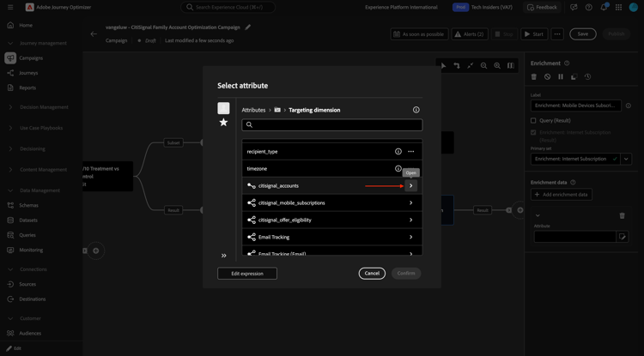Select the timezone attribute row
This screenshot has height=356, width=644.
(x=331, y=169)
